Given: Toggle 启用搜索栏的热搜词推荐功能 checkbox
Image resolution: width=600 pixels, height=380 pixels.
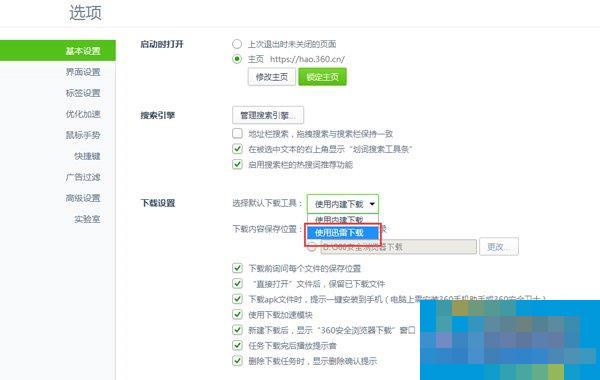Looking at the screenshot, I should [237, 164].
